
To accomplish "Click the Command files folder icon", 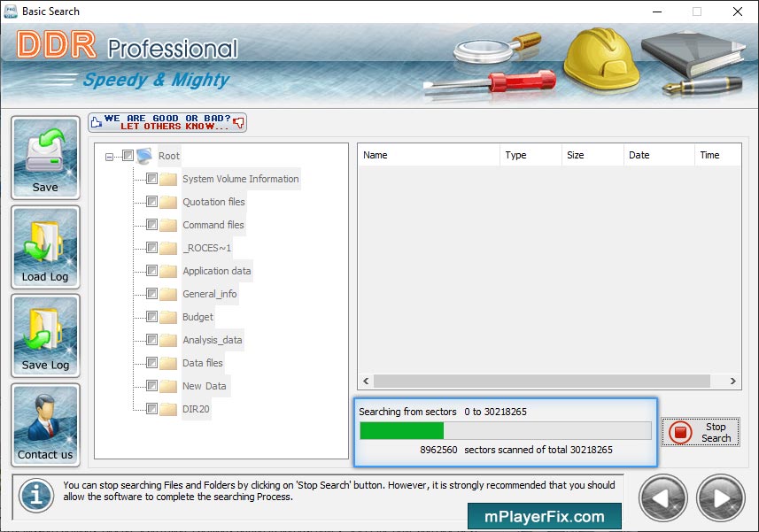I will (168, 225).
